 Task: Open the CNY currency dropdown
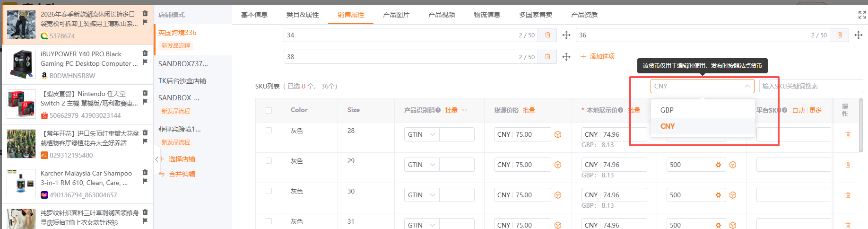click(703, 86)
